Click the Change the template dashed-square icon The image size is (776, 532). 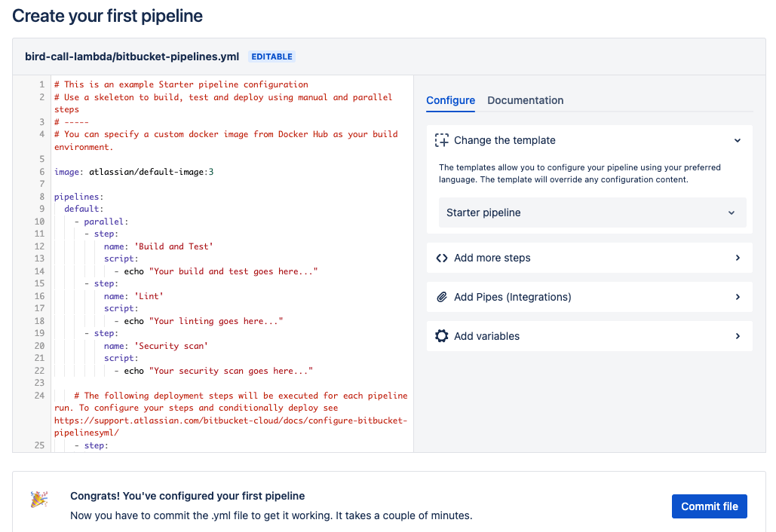[x=441, y=140]
